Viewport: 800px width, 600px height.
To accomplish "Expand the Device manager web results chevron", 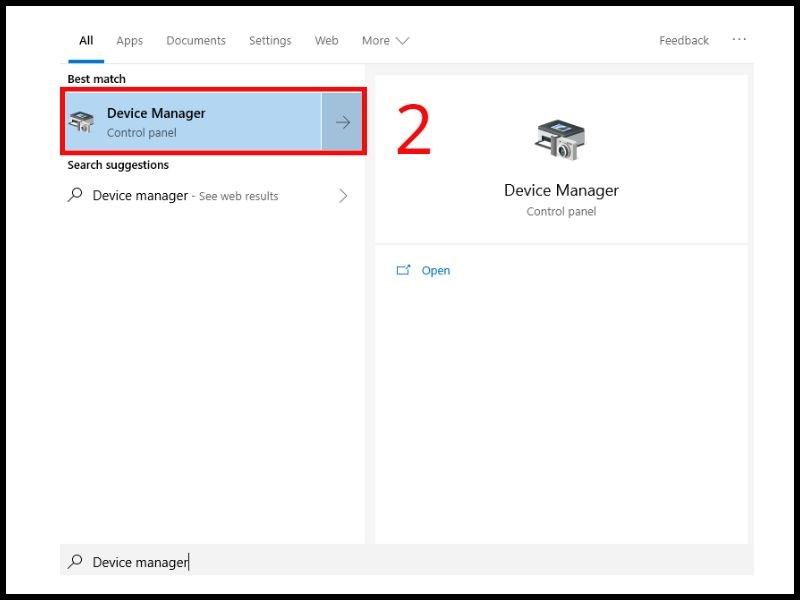I will coord(344,195).
